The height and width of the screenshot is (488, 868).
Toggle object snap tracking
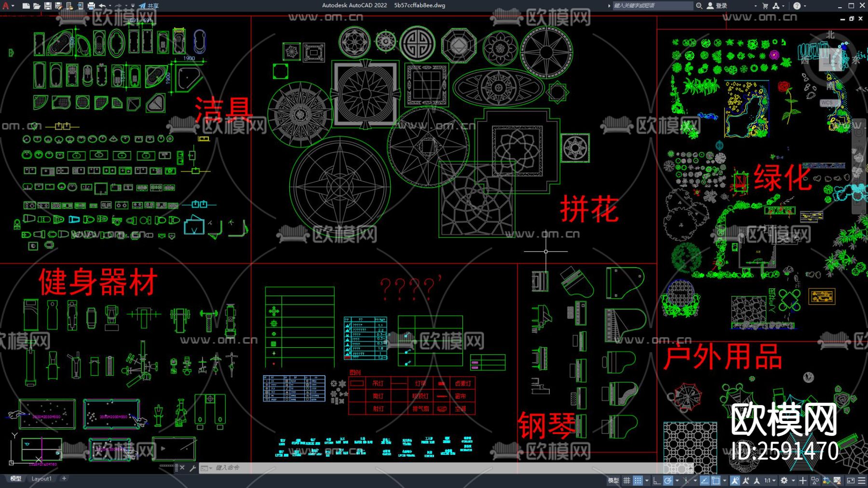pyautogui.click(x=705, y=480)
